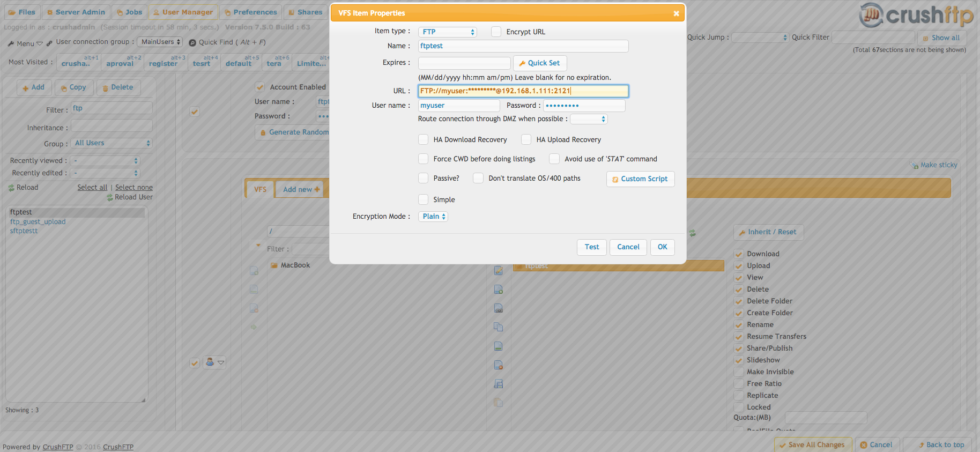Select ftp_guest_upload in the user list
The height and width of the screenshot is (452, 980).
tap(38, 222)
